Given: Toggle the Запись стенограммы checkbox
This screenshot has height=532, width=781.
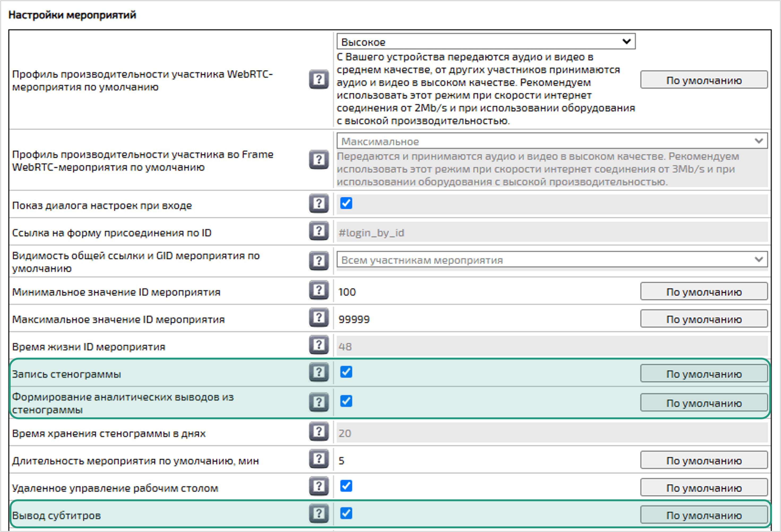Looking at the screenshot, I should click(346, 372).
